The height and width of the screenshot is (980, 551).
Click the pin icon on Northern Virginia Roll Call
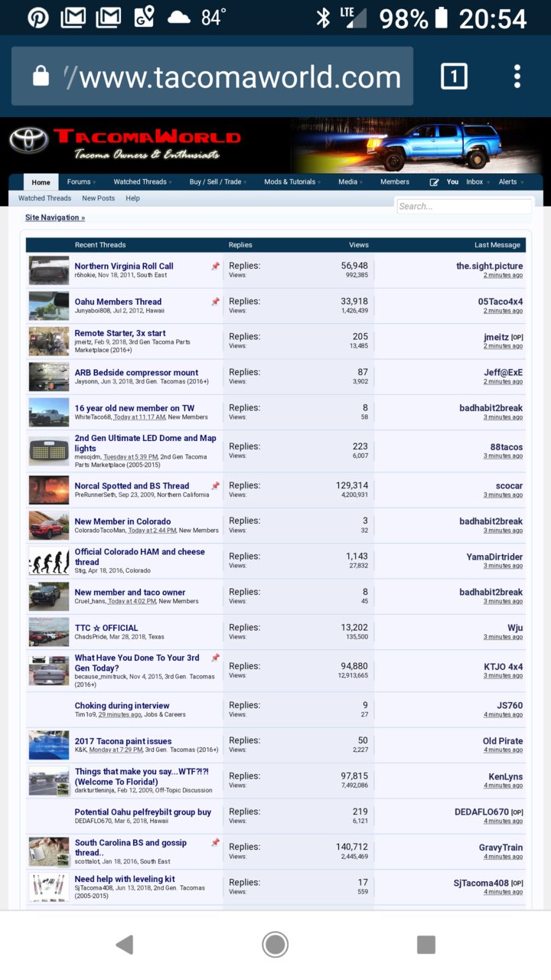215,266
